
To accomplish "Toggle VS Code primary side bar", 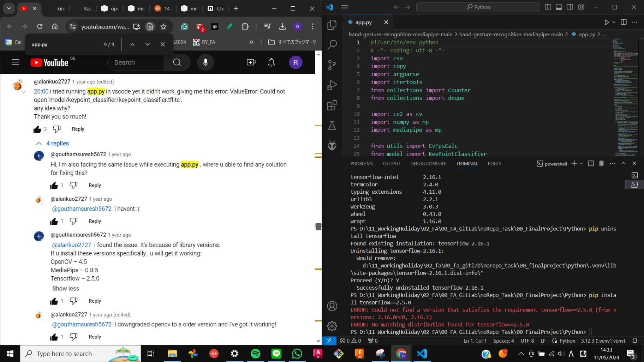I will (x=548, y=7).
